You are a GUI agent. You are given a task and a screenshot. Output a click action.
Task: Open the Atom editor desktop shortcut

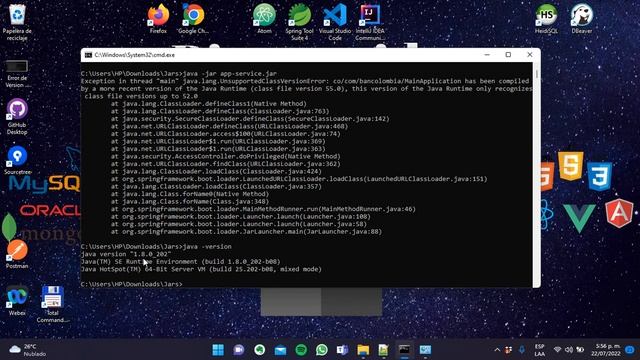click(x=264, y=18)
